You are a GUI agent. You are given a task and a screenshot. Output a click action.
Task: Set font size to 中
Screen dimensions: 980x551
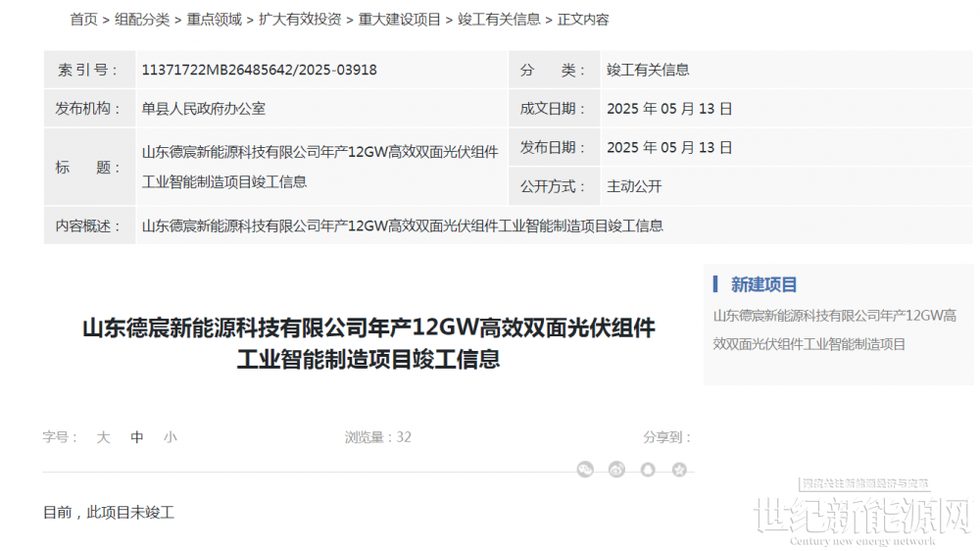(x=137, y=437)
